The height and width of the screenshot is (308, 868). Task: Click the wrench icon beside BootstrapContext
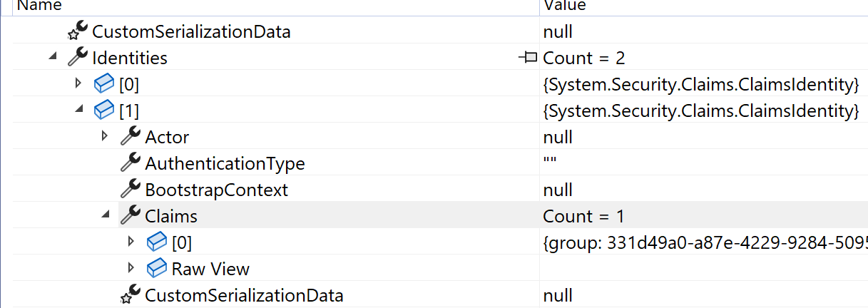tap(131, 190)
